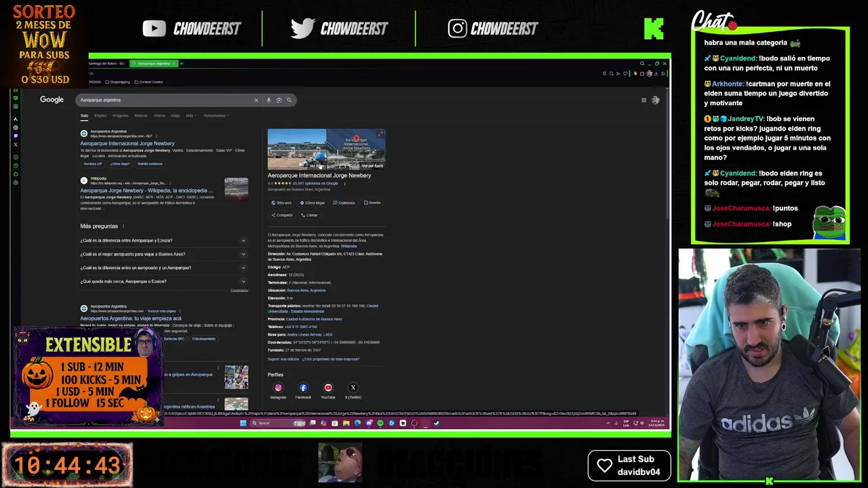Open Aeroparque Internacional Jorge Newbery result link

(x=127, y=144)
